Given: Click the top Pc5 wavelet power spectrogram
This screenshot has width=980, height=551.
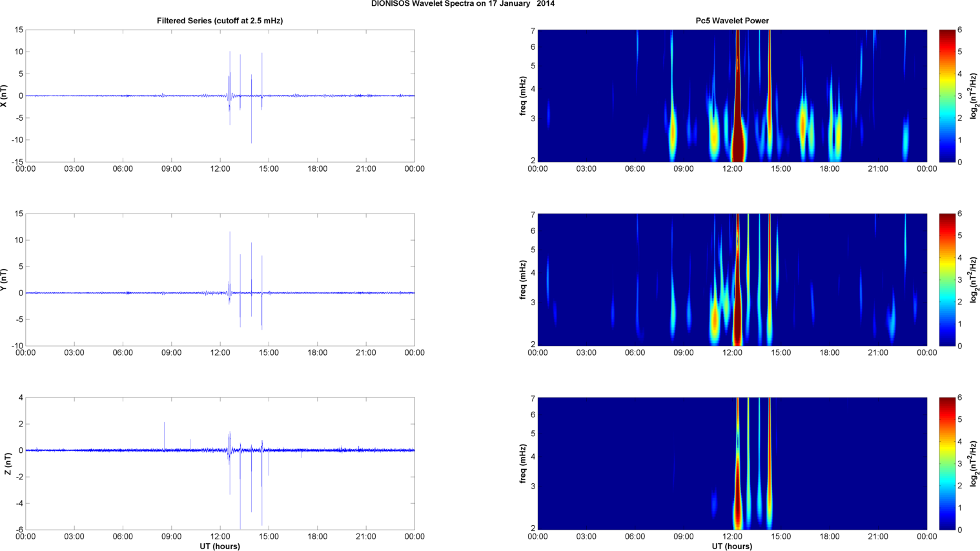Looking at the screenshot, I should [732, 95].
